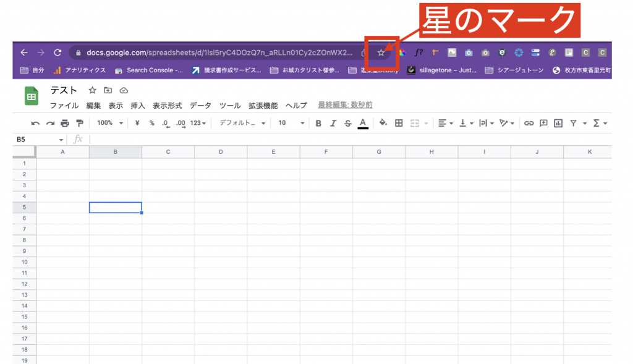Open the 100% zoom dropdown
This screenshot has width=633, height=364.
pos(110,123)
